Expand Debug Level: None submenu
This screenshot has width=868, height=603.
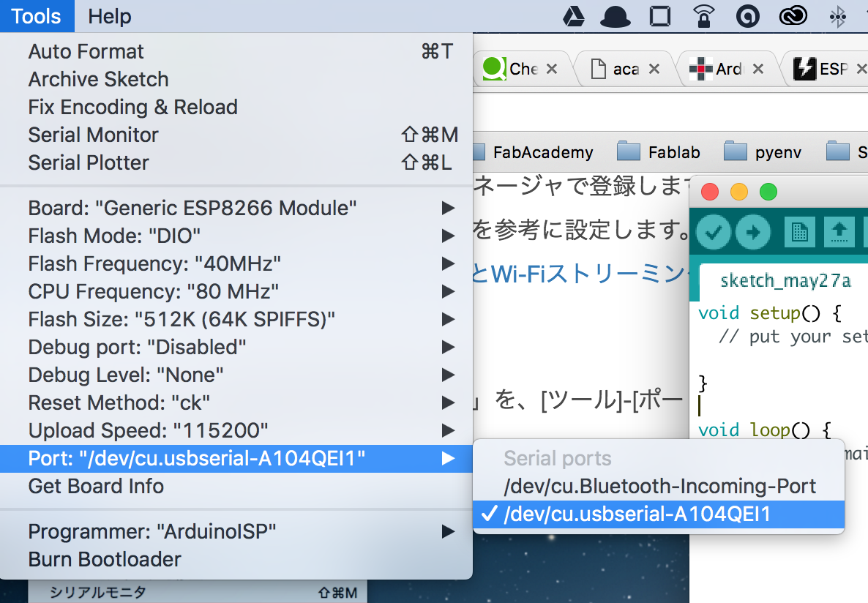coord(236,375)
